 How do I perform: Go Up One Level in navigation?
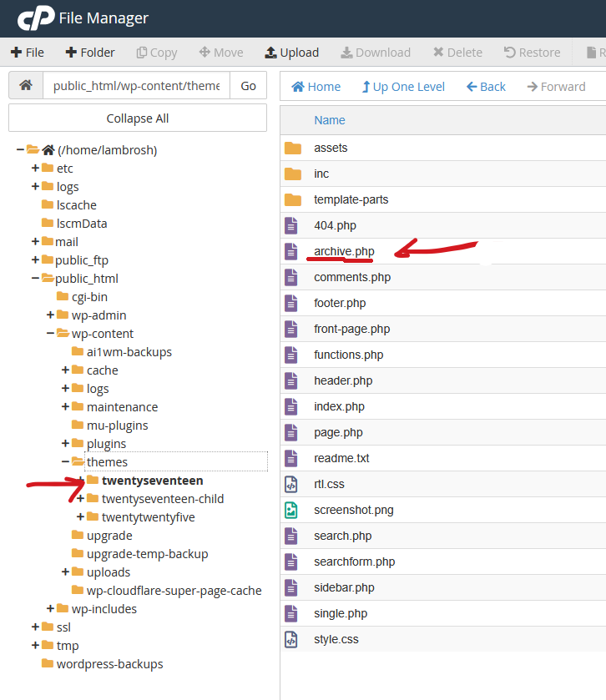pos(403,87)
